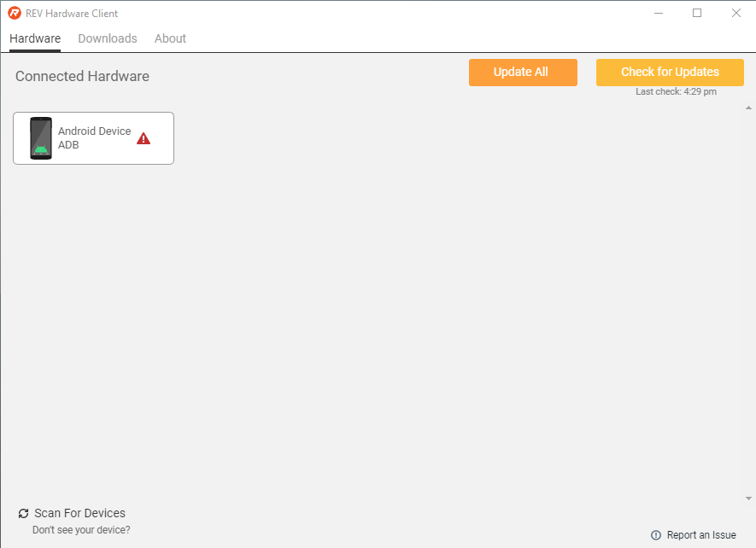This screenshot has width=756, height=548.
Task: Click the scrollbar up arrow
Action: (749, 108)
